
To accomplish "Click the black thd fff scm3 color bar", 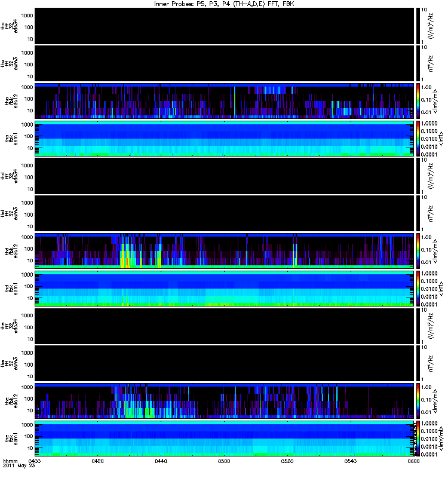I will (418, 214).
